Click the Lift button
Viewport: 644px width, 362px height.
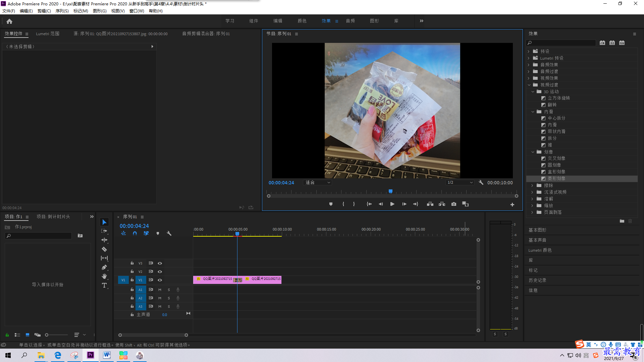click(430, 204)
